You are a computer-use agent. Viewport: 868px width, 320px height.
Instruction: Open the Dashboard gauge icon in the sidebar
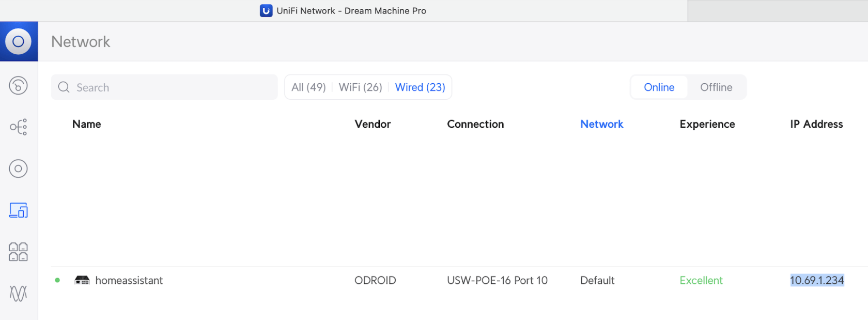(x=19, y=85)
